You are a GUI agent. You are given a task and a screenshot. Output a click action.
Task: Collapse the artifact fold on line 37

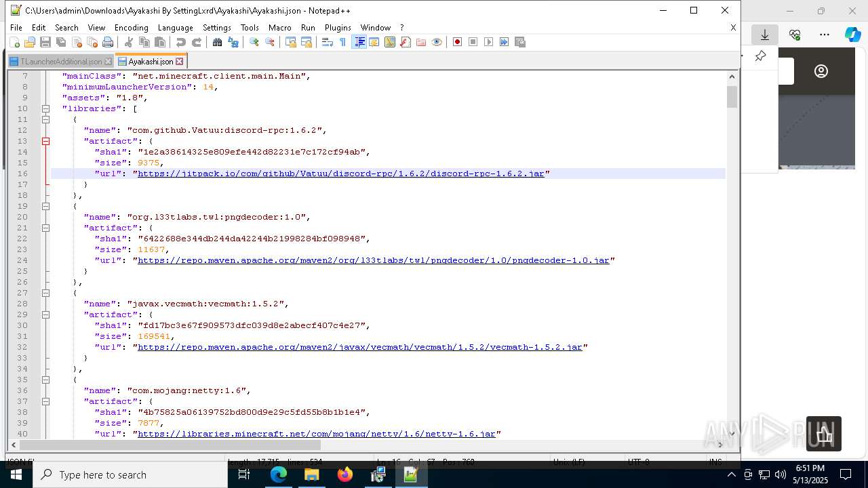45,401
